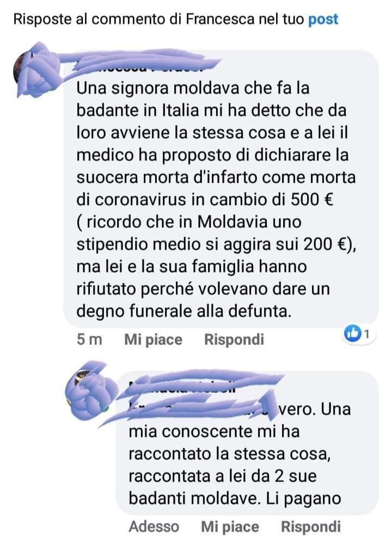Select the second comment bubble about badanti moldave

pos(247,443)
